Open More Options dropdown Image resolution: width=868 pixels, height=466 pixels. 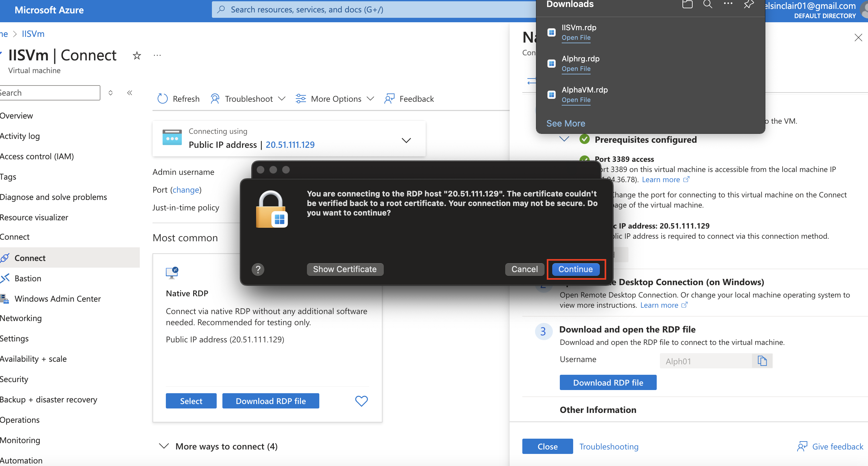coord(335,99)
